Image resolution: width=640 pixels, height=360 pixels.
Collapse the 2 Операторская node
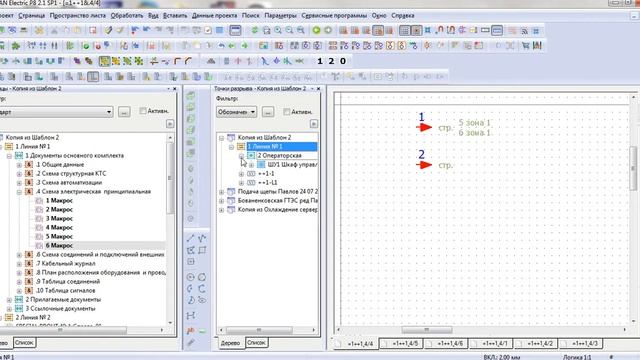[x=241, y=156]
